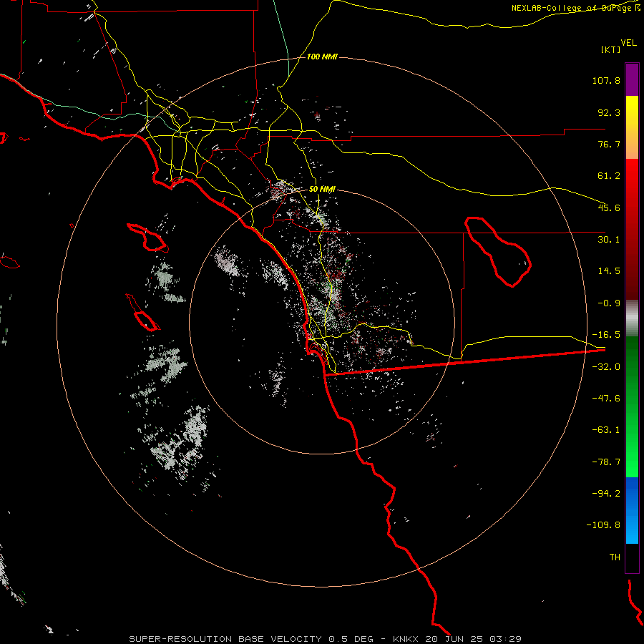Click the -109.8 velocity scale value
This screenshot has height=644, width=644.
[x=603, y=525]
